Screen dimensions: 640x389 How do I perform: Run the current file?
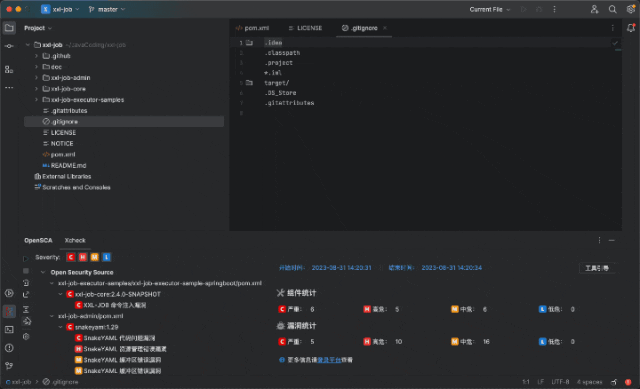tap(524, 9)
